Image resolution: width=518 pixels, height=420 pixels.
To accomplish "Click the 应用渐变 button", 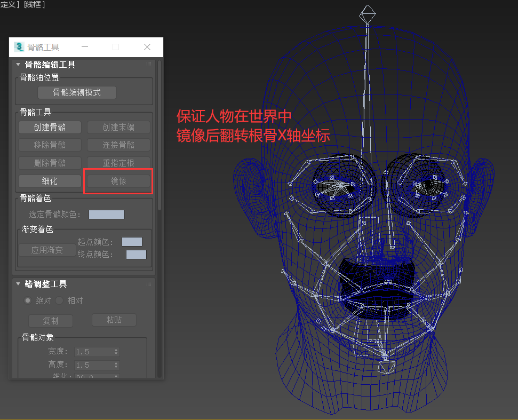I will [x=47, y=250].
